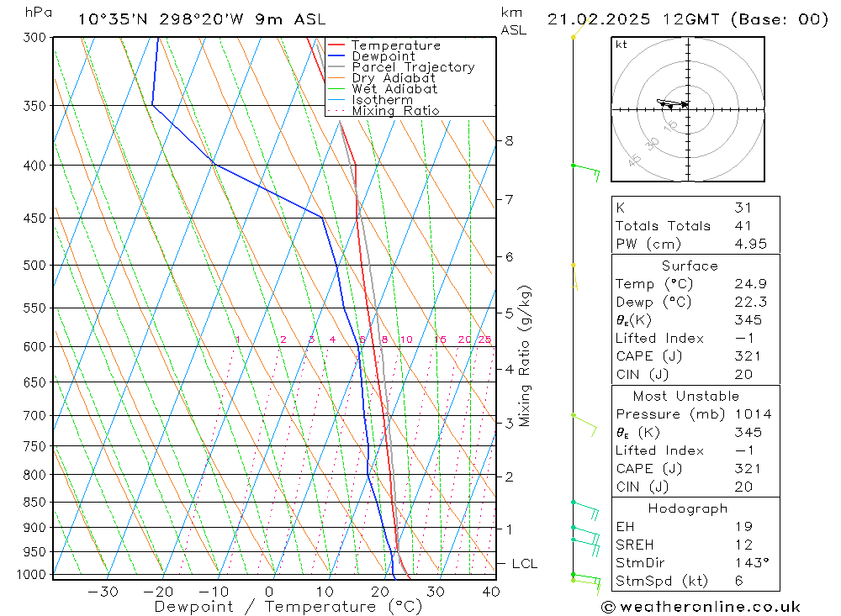Click the 30 on x-axis temperature scale
This screenshot has height=616, width=841.
(436, 592)
